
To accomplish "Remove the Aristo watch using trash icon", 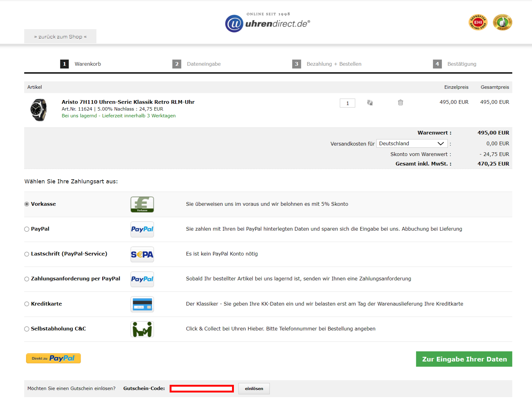I will click(400, 103).
